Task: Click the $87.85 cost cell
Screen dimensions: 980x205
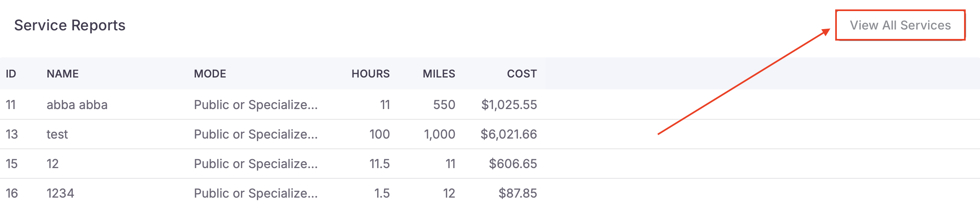Action: click(517, 193)
